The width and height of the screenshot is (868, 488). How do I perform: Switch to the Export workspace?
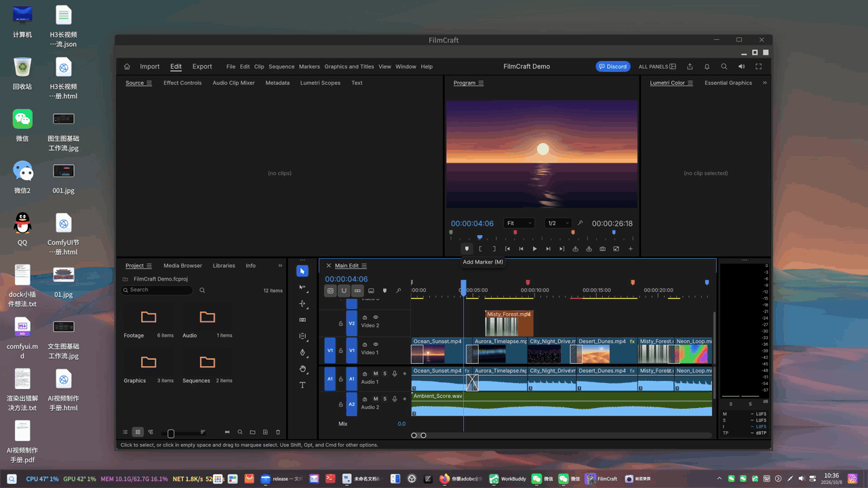click(202, 66)
